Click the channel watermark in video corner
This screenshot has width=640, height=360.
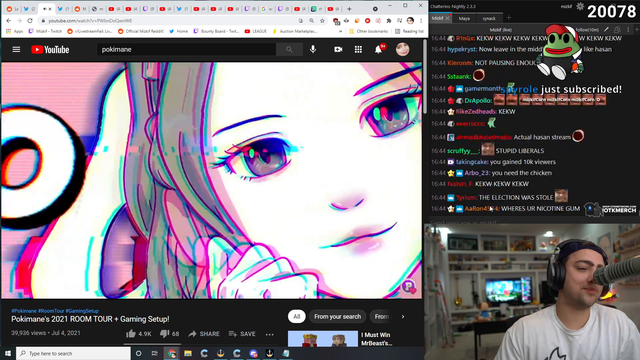(409, 287)
